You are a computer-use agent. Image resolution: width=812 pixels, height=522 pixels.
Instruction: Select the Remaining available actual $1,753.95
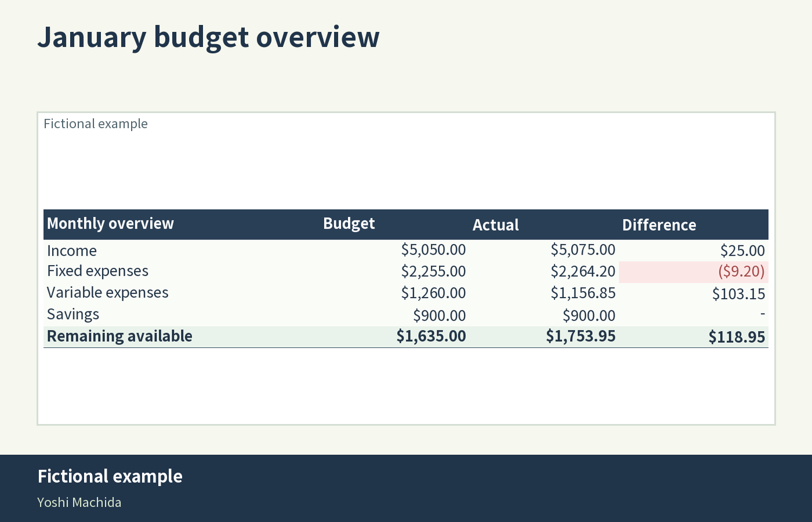point(581,336)
